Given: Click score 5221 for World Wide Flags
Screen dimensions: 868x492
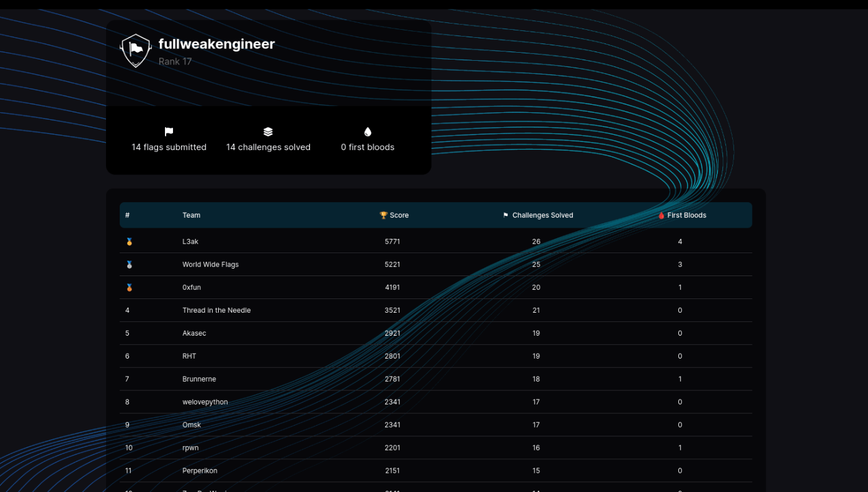Looking at the screenshot, I should click(x=392, y=264).
